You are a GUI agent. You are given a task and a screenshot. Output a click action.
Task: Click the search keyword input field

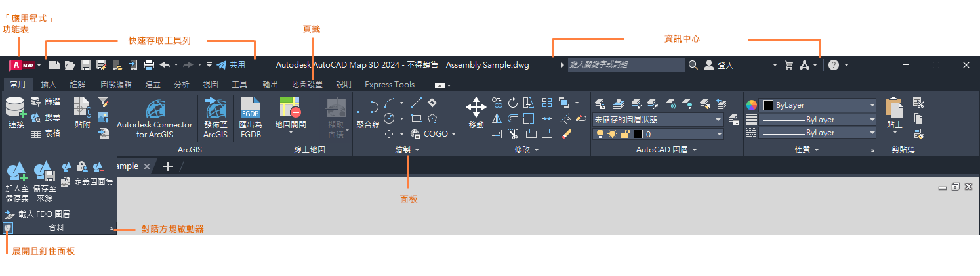tap(625, 65)
